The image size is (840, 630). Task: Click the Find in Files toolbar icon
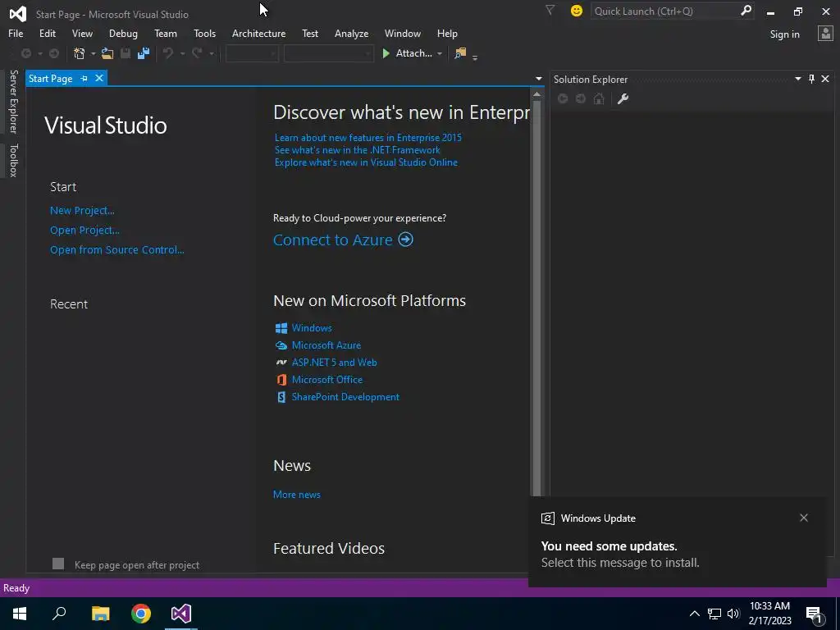coord(460,53)
